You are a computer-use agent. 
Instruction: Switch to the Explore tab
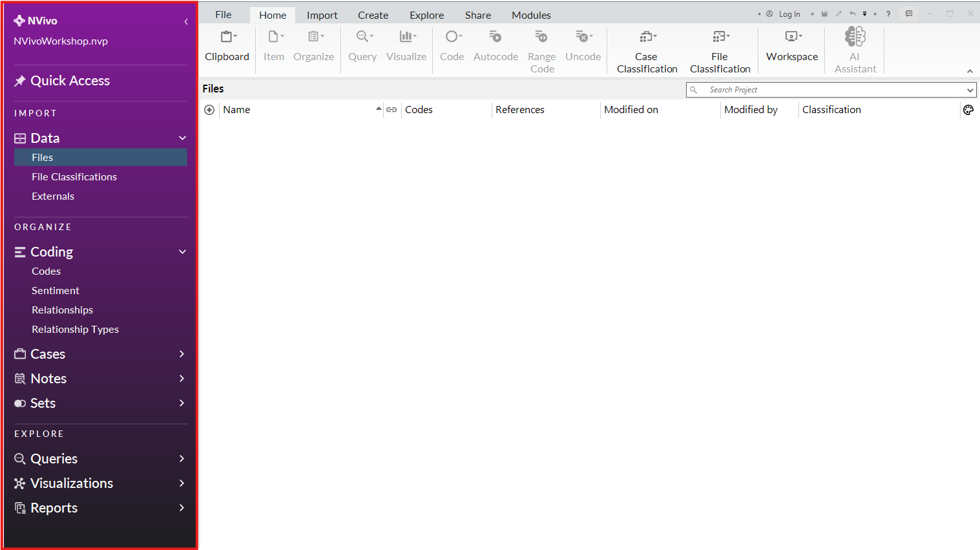427,15
